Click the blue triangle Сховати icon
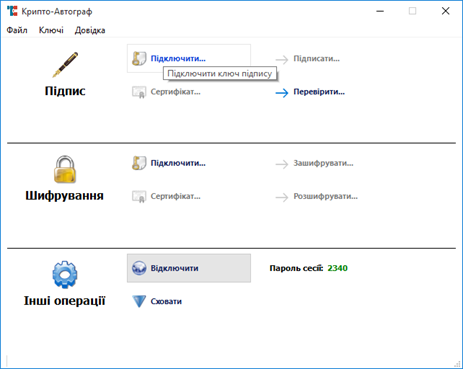This screenshot has height=369, width=463. tap(139, 301)
